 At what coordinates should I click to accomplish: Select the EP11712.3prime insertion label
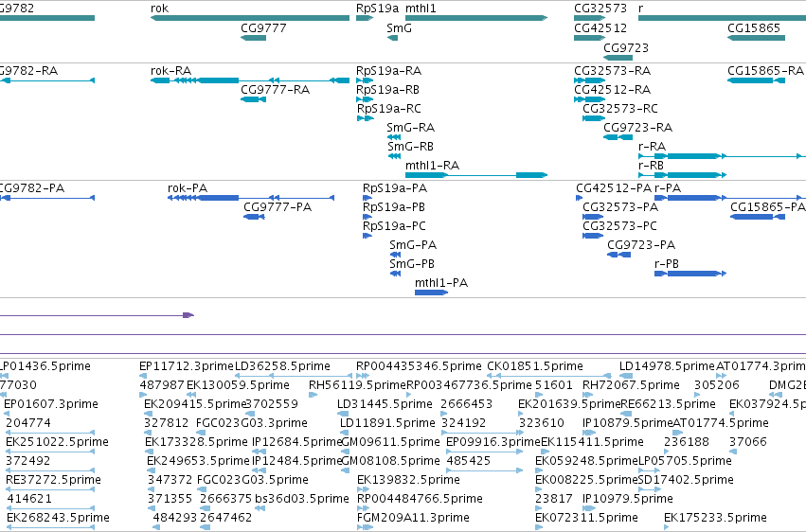tap(187, 366)
